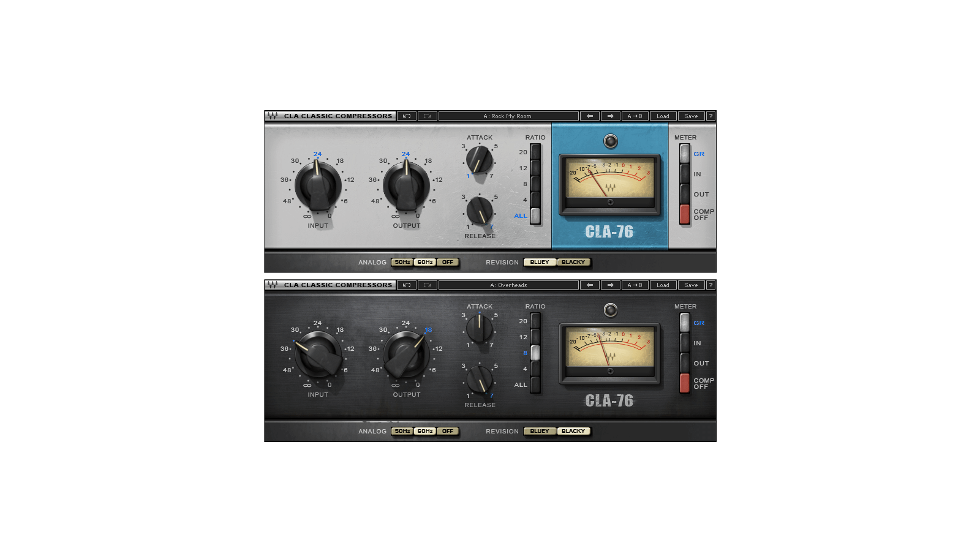The height and width of the screenshot is (551, 980).
Task: Click the ATTACK knob on the black CLA-76
Action: (479, 328)
